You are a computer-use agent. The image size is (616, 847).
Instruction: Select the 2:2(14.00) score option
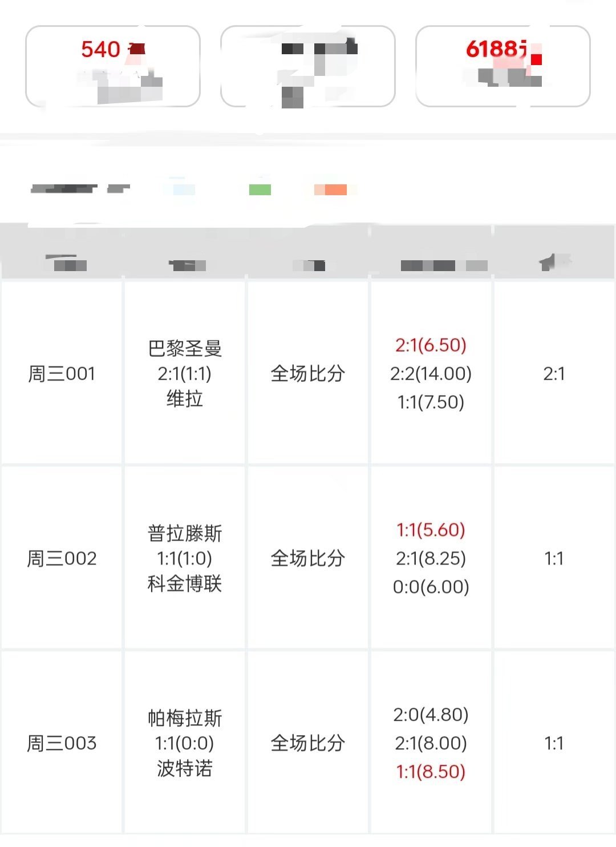[x=431, y=373]
